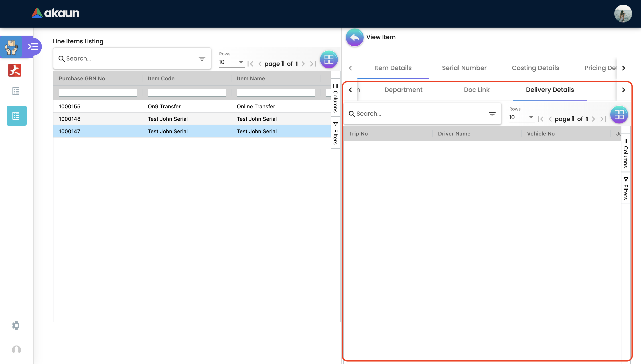This screenshot has width=641, height=364.
Task: Click the back arrow beside View Item
Action: pos(355,37)
